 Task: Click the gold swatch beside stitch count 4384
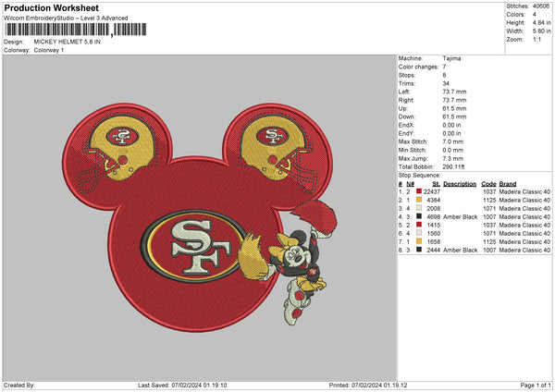tap(419, 200)
